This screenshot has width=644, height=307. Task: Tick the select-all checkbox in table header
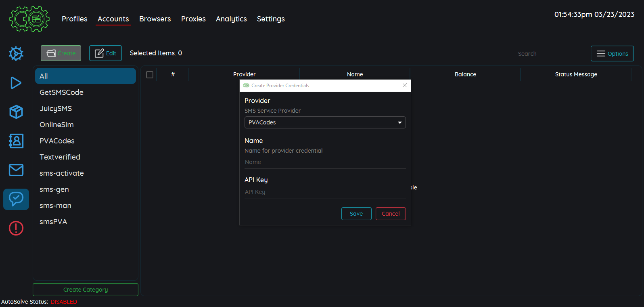click(x=150, y=75)
